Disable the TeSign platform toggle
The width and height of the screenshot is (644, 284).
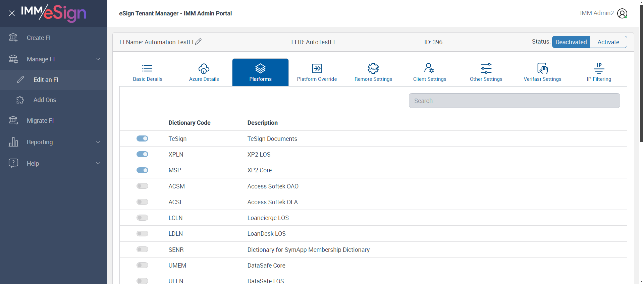[x=142, y=138]
